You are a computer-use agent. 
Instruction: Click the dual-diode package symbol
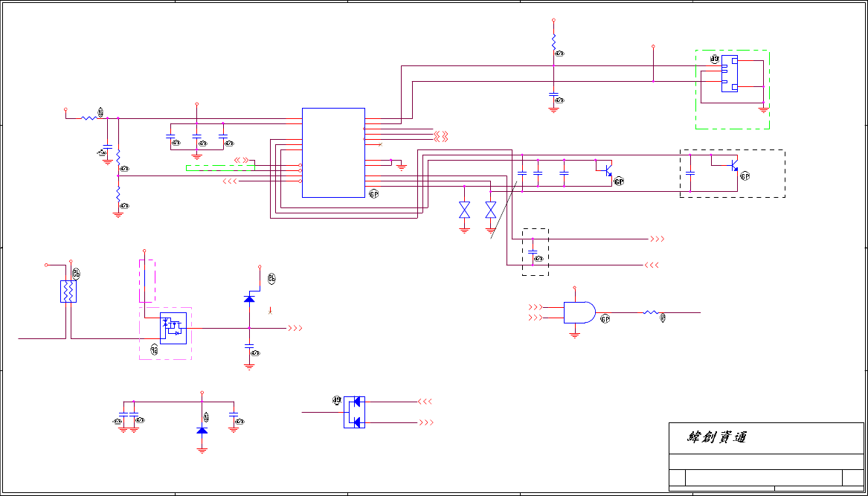(x=354, y=412)
